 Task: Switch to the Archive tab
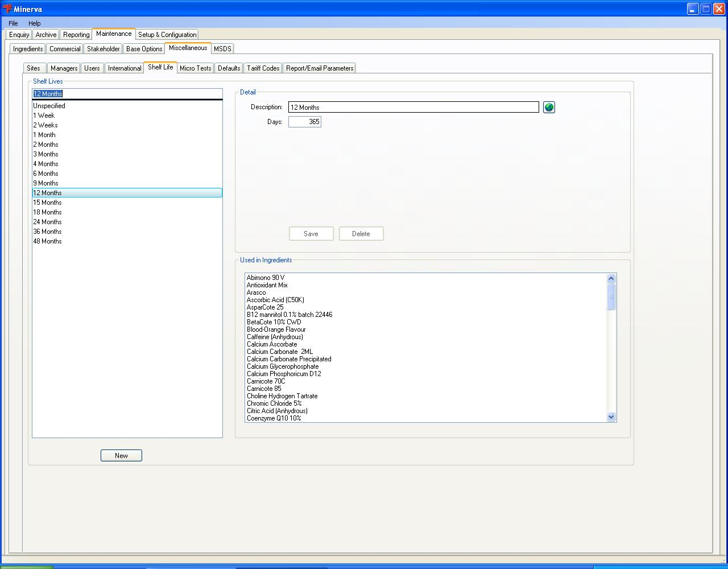[46, 35]
